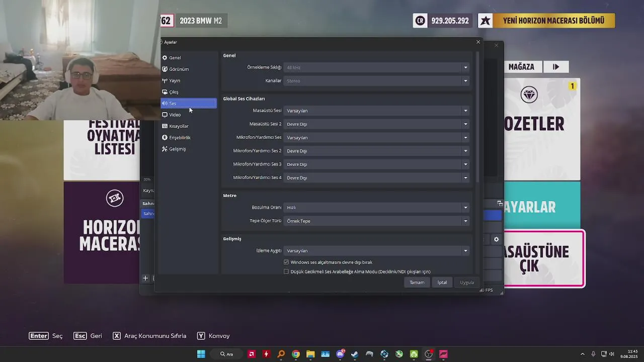Screen dimensions: 644x362
Task: Click the Çıkış output icon in sidebar
Action: pyautogui.click(x=165, y=92)
